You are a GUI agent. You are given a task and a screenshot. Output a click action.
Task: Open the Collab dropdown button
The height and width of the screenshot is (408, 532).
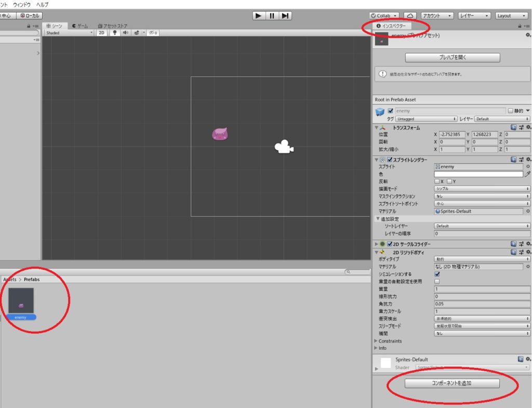[384, 16]
